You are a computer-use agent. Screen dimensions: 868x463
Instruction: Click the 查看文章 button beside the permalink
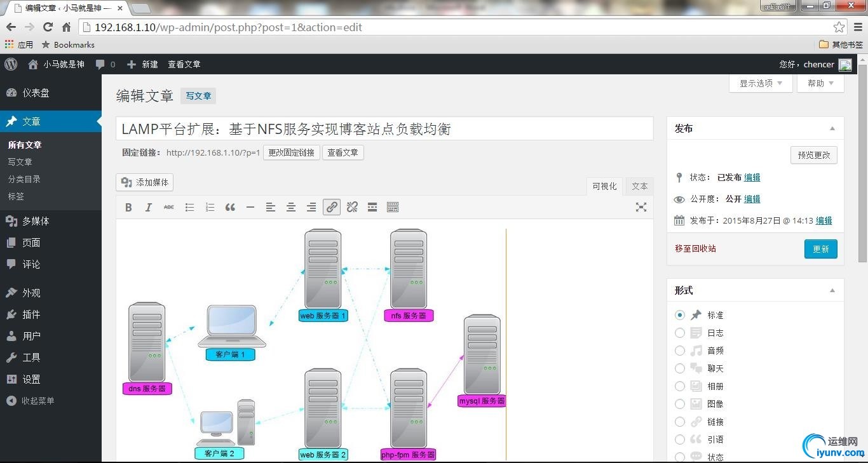click(343, 152)
